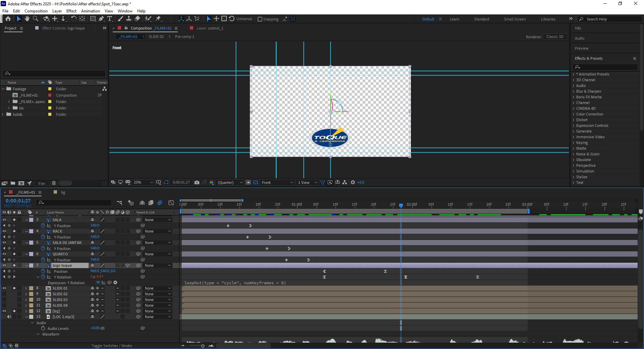Toggle the transparency grid button
644x349 pixels.
pos(256,183)
